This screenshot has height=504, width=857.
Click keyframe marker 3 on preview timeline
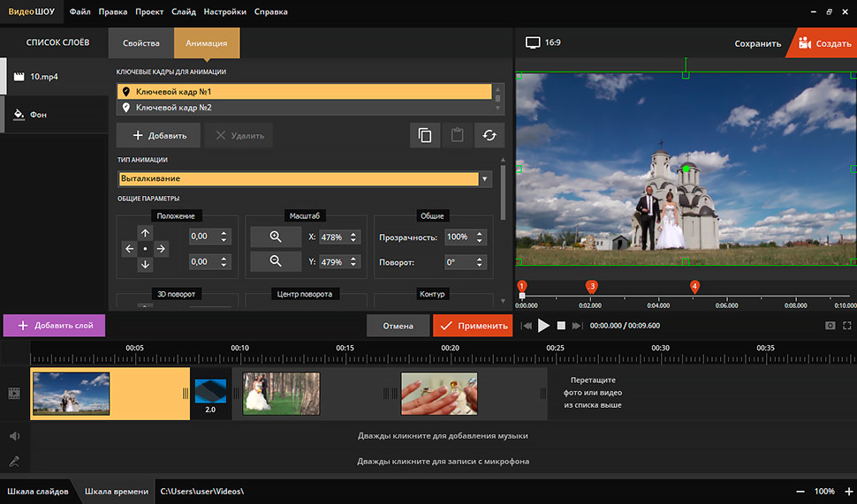click(x=591, y=286)
